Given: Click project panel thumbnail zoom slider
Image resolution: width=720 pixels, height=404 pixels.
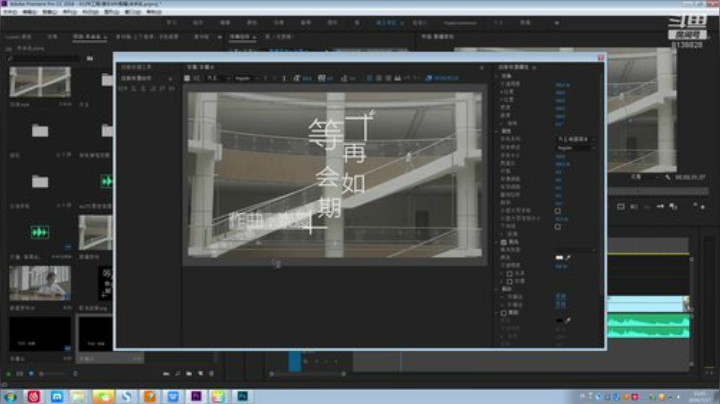Looking at the screenshot, I should (x=54, y=374).
